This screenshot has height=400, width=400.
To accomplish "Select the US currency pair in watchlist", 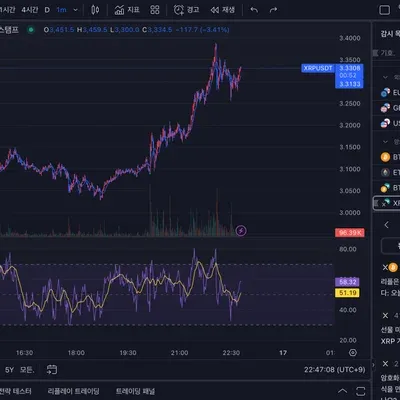I will click(387, 123).
